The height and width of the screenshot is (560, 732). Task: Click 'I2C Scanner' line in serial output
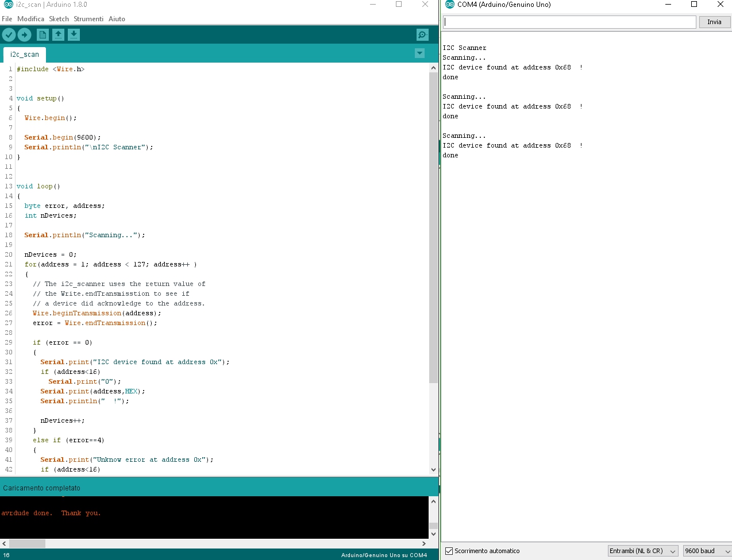(x=464, y=48)
